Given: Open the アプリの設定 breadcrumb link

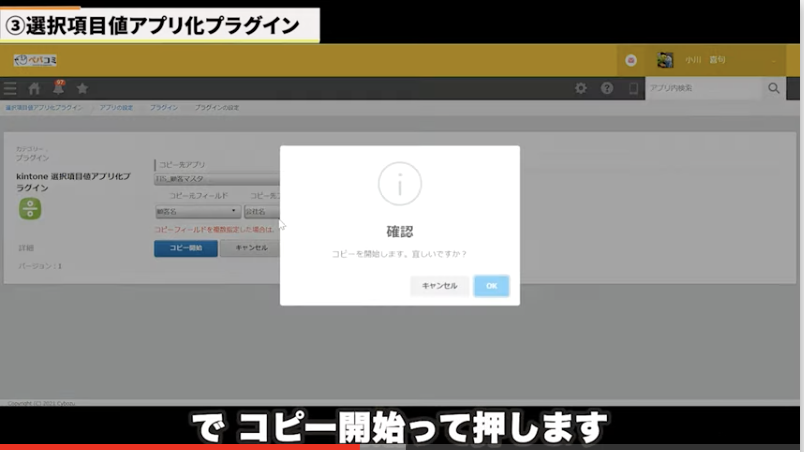Looking at the screenshot, I should coord(117,106).
